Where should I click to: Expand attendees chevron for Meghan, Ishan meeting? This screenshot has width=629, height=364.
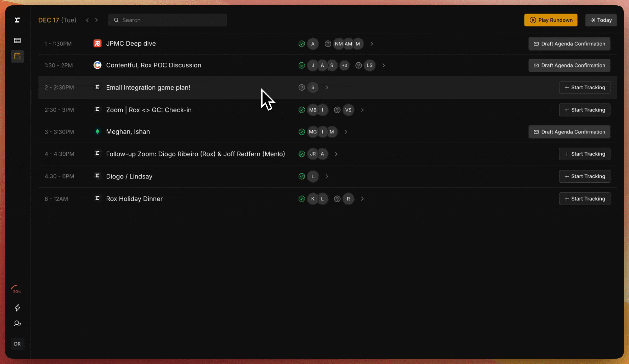click(x=346, y=132)
